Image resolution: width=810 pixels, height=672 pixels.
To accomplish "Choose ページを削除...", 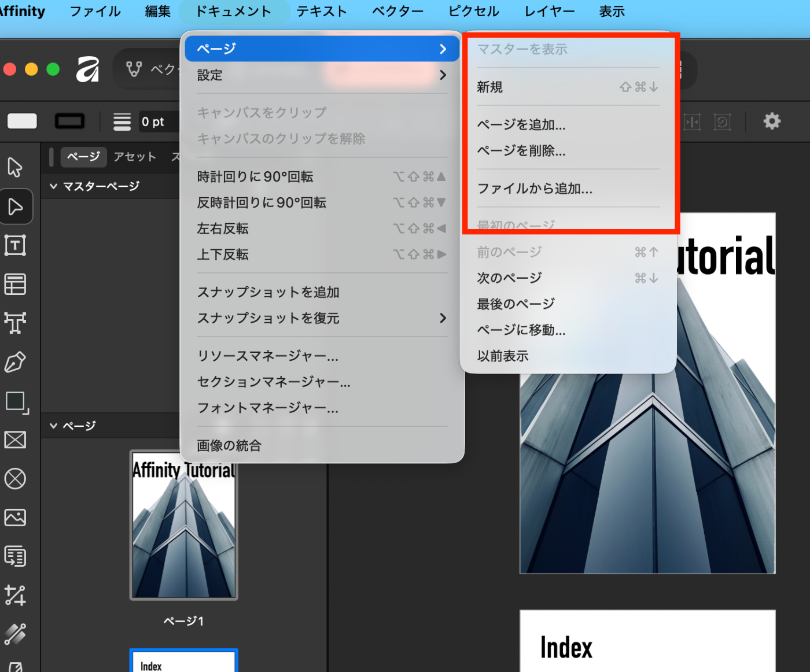I will pyautogui.click(x=568, y=151).
